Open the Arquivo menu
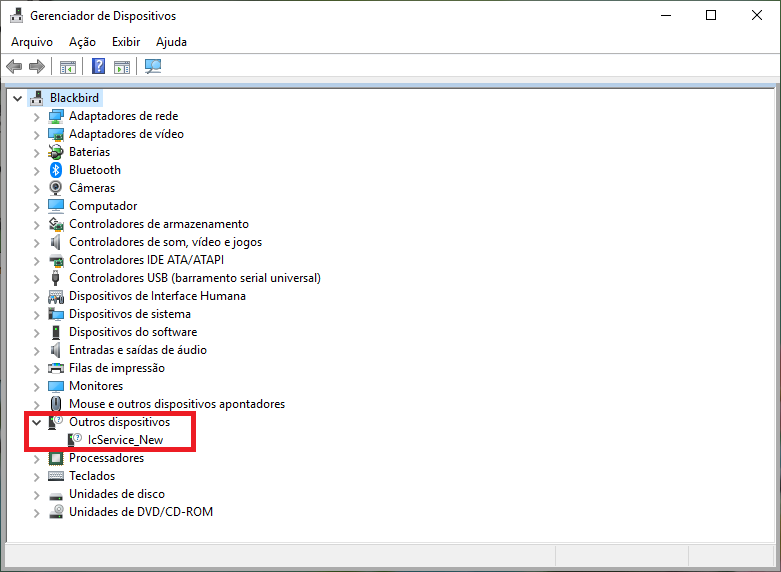This screenshot has width=781, height=572. pyautogui.click(x=32, y=42)
